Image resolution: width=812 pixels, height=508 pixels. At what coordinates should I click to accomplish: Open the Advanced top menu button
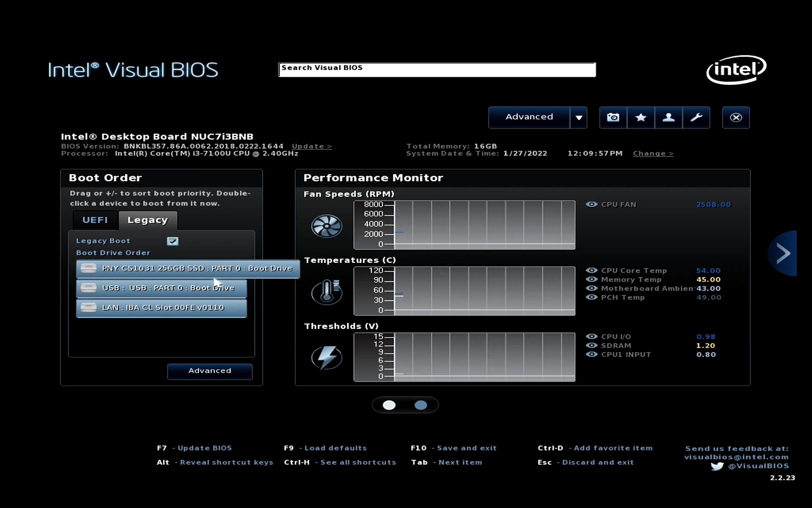(x=529, y=117)
